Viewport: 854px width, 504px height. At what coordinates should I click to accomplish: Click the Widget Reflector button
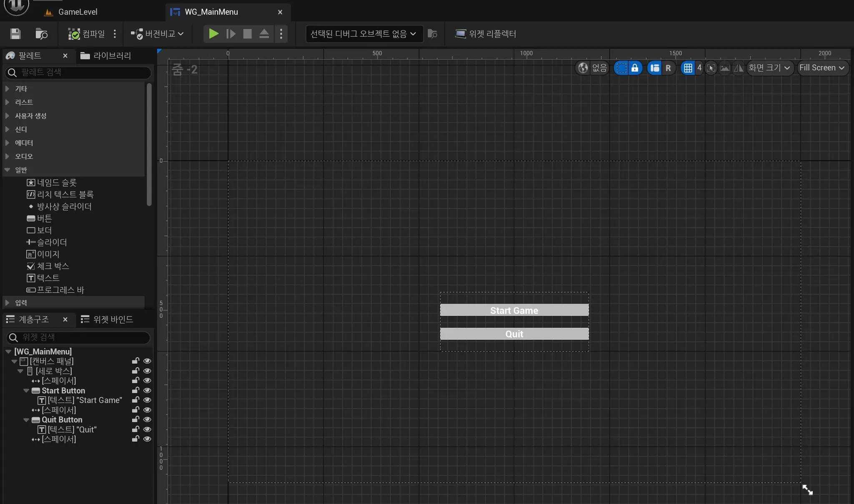pyautogui.click(x=486, y=34)
